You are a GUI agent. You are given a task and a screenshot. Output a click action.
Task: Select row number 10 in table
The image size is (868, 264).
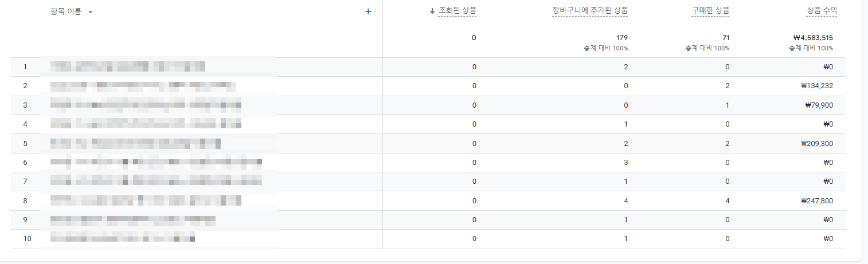coord(27,239)
